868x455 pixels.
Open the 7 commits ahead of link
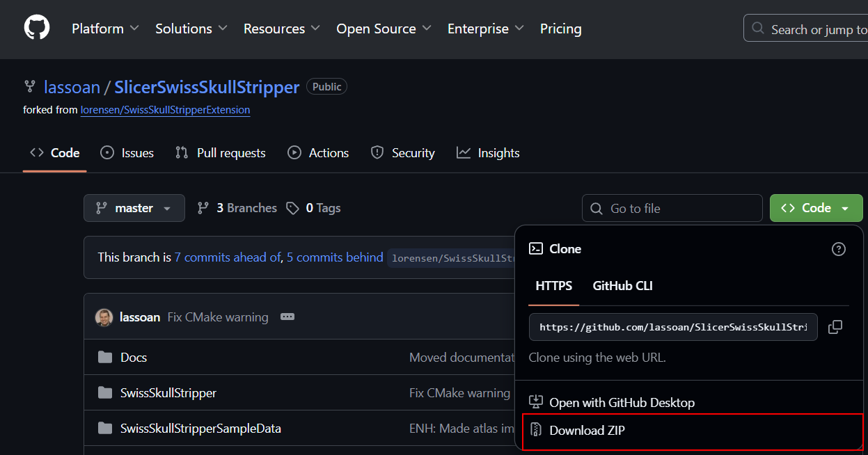coord(228,257)
